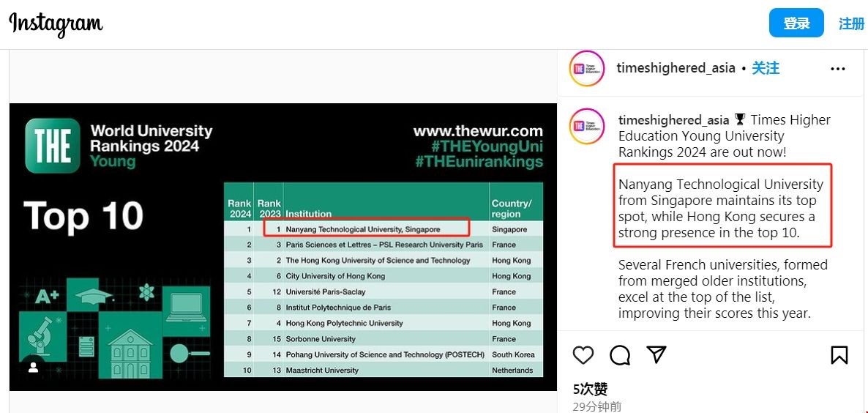The image size is (868, 413).
Task: View the 5次赞 likes count
Action: tap(591, 389)
